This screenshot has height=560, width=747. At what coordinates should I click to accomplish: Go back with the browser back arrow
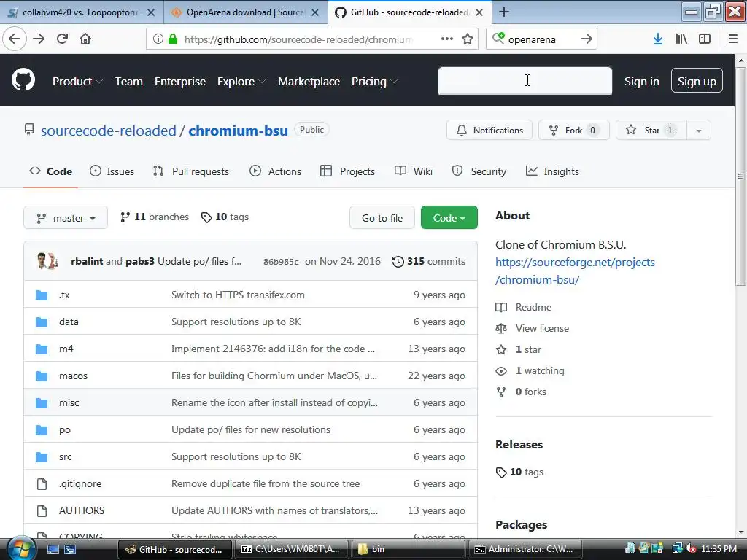[15, 39]
